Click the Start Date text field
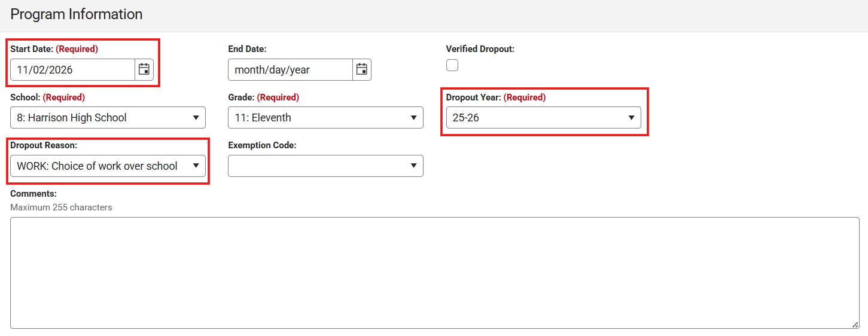Image resolution: width=868 pixels, height=336 pixels. click(x=72, y=69)
